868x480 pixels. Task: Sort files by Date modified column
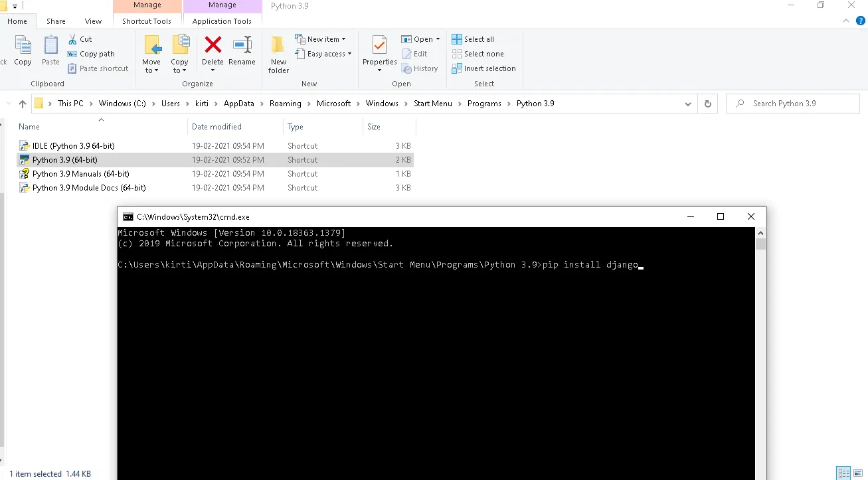tap(236, 126)
